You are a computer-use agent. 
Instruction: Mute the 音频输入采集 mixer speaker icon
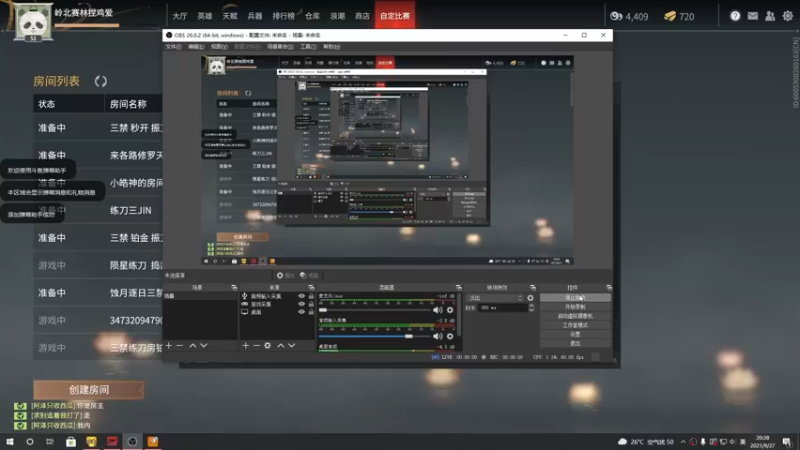pyautogui.click(x=437, y=336)
